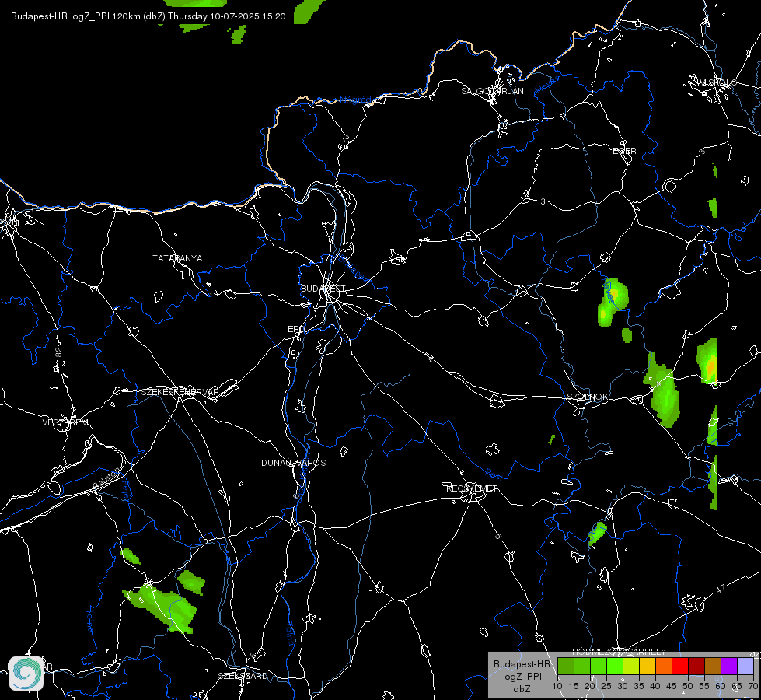Screen dimensions: 761x700
Task: Select the 25–30 dBZ bright green swatch
Action: pyautogui.click(x=615, y=666)
